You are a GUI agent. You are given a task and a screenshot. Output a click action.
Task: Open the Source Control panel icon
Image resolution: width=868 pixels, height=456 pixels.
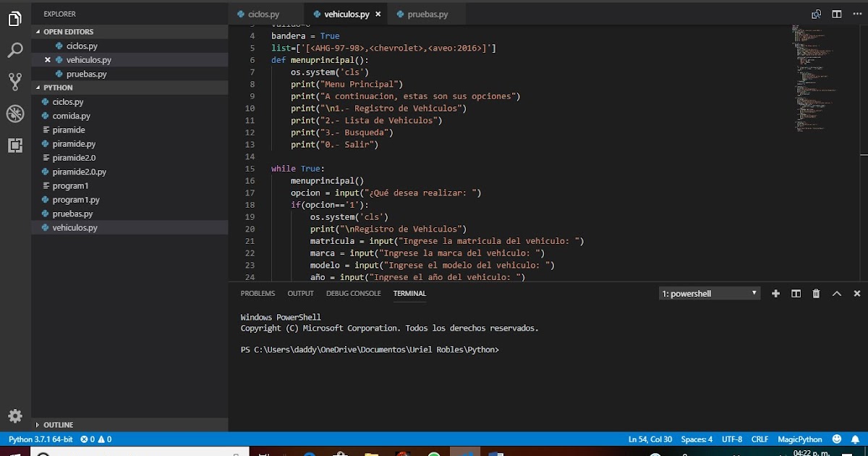point(14,82)
